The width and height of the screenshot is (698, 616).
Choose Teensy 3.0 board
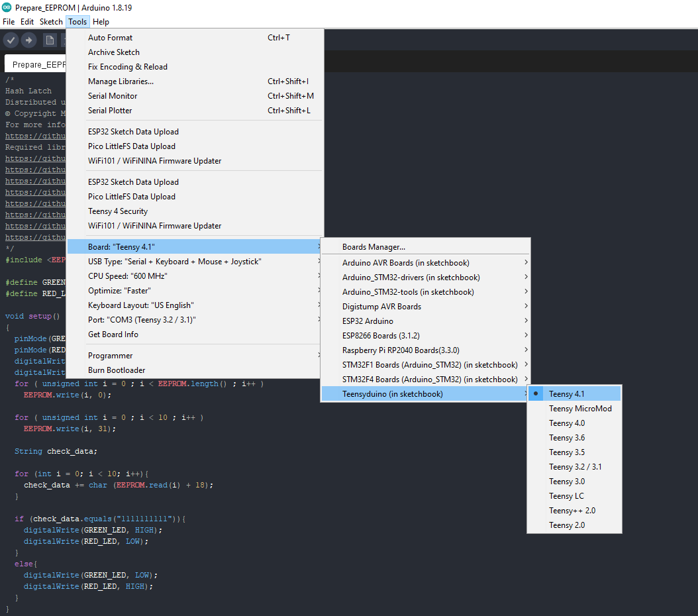[574, 482]
